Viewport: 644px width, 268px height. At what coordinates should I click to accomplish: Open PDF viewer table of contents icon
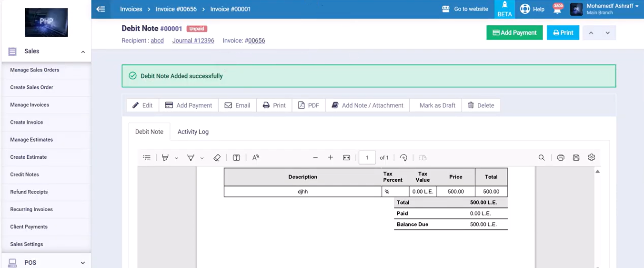point(147,158)
